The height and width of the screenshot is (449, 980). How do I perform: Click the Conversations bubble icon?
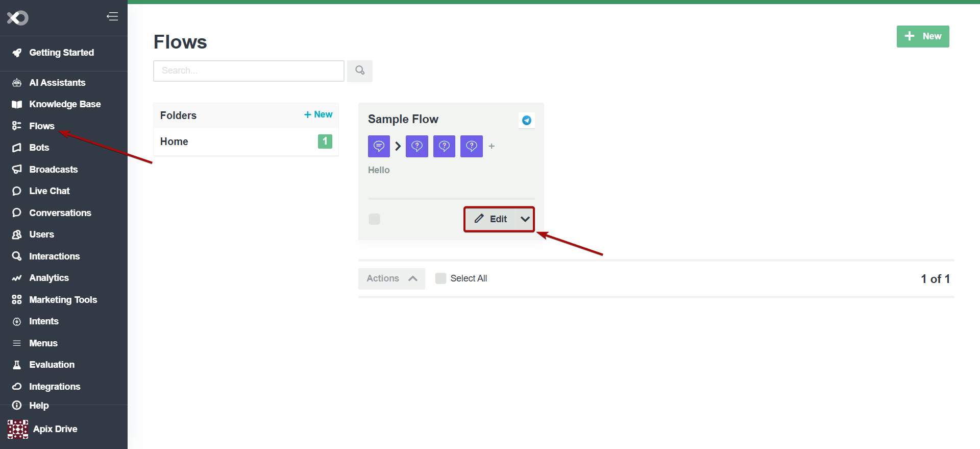click(17, 212)
